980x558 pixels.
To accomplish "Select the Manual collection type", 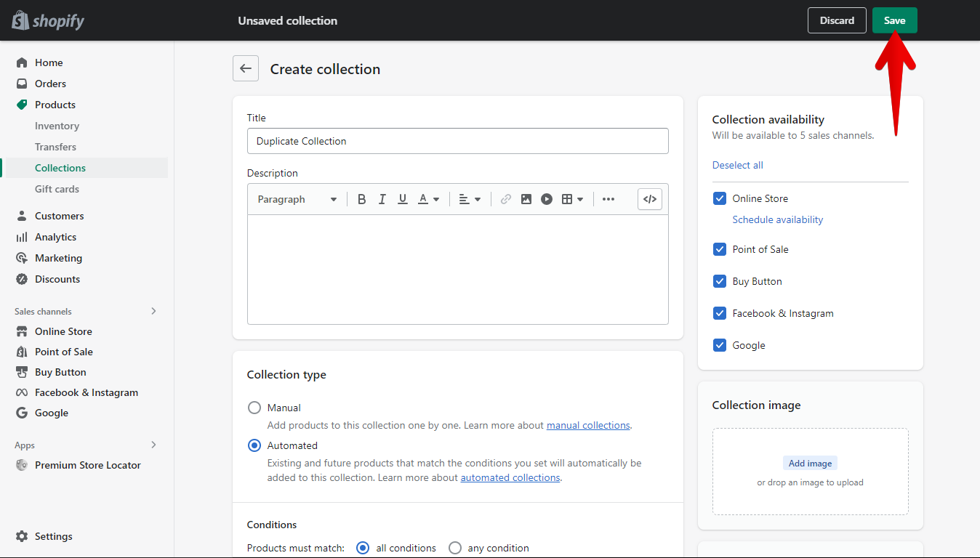I will [254, 408].
